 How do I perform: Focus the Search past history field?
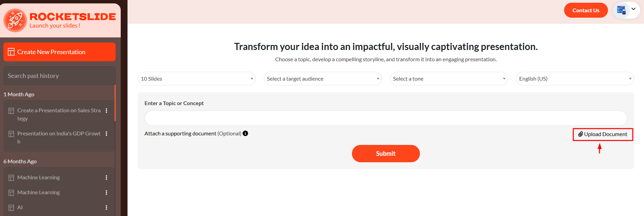click(60, 76)
